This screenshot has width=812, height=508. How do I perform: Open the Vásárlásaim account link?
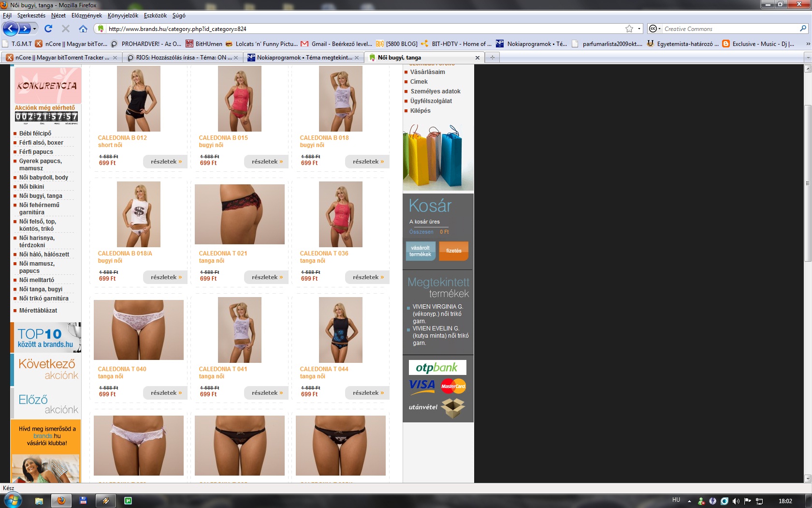click(428, 72)
